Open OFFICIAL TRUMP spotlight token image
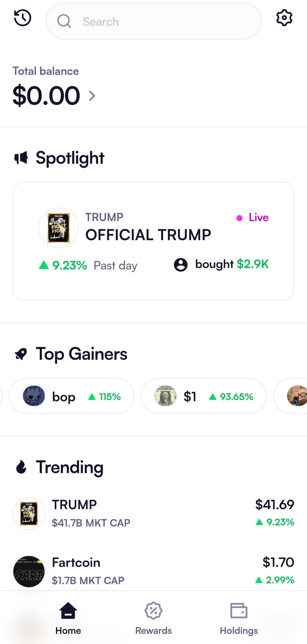 pos(59,228)
